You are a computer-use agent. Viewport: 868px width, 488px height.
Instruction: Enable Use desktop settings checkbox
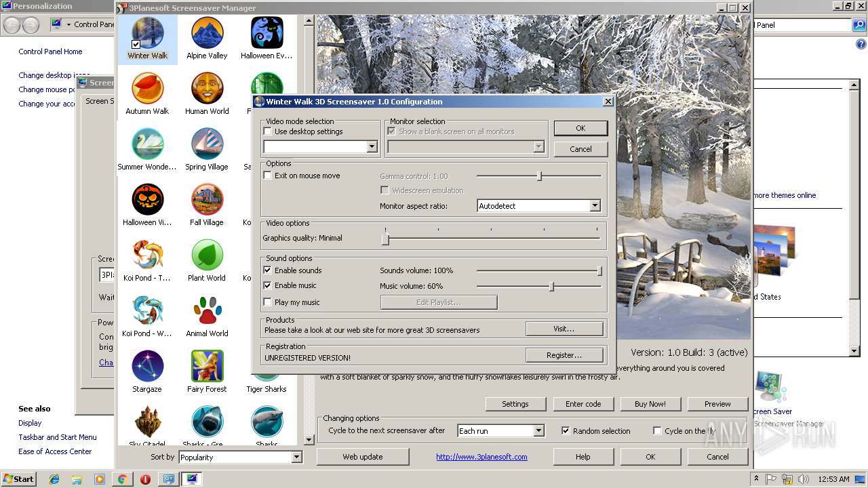268,131
